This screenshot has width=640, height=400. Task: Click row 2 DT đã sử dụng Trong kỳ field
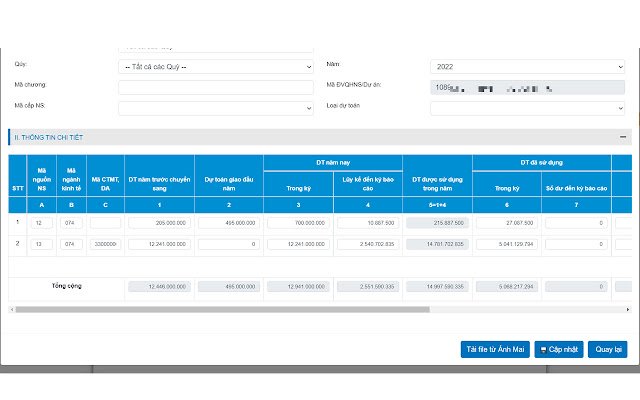[x=507, y=244]
